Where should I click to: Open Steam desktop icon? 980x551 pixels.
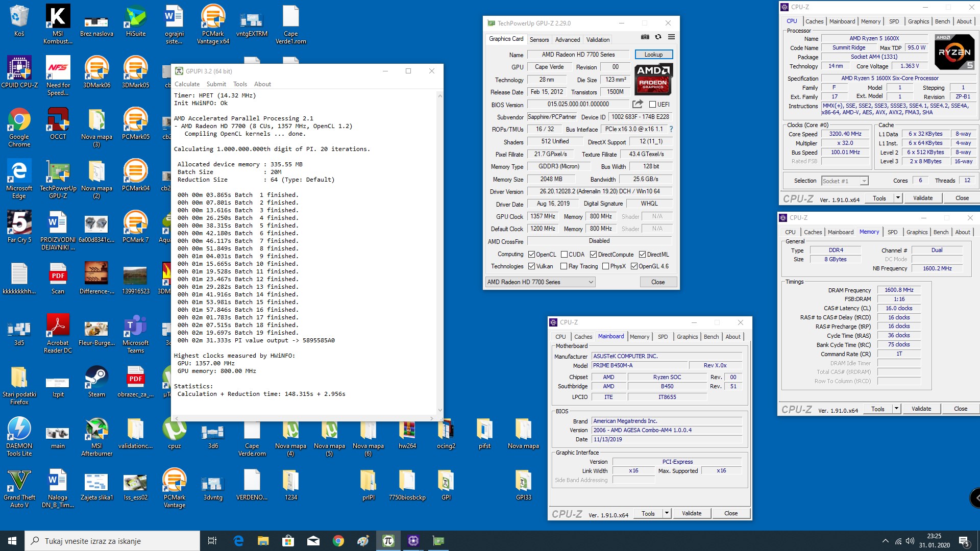click(96, 382)
